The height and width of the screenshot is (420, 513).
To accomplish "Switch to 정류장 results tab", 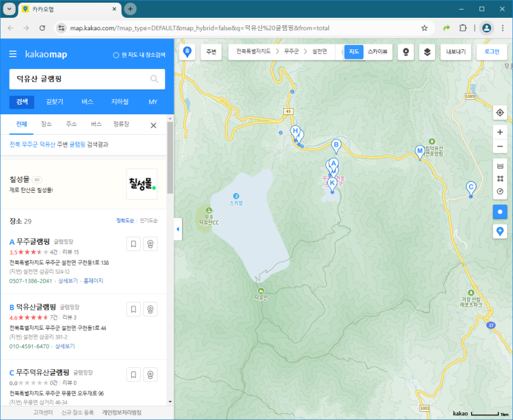I will point(121,124).
